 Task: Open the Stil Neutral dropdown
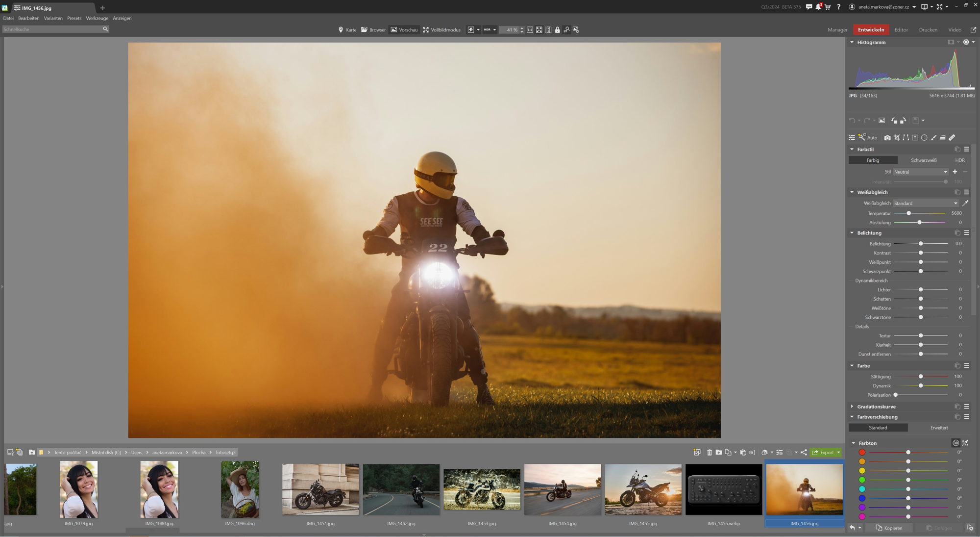coord(920,172)
